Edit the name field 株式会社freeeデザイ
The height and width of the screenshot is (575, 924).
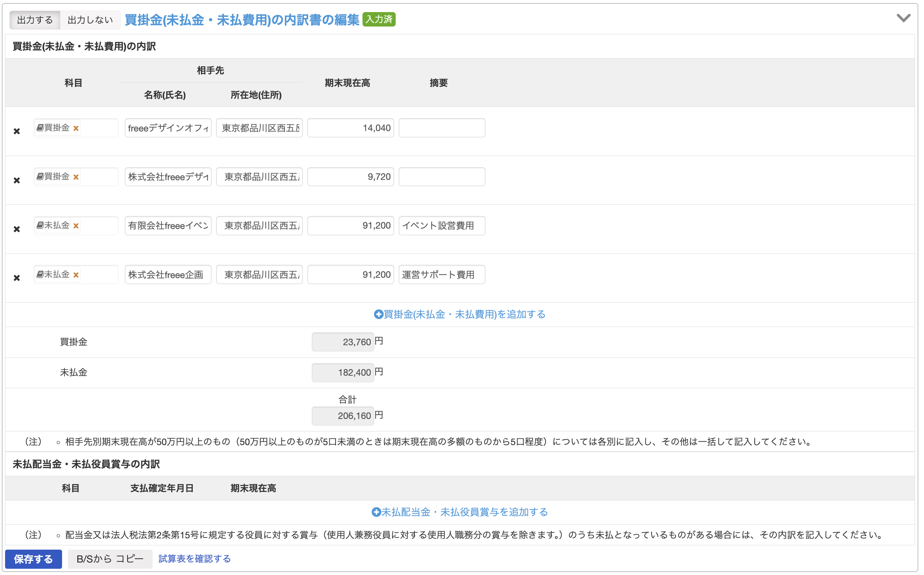pyautogui.click(x=168, y=177)
